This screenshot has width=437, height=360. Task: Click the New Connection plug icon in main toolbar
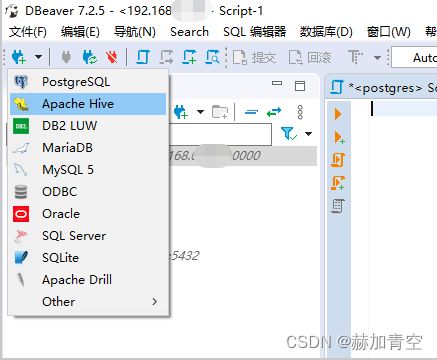[x=19, y=57]
